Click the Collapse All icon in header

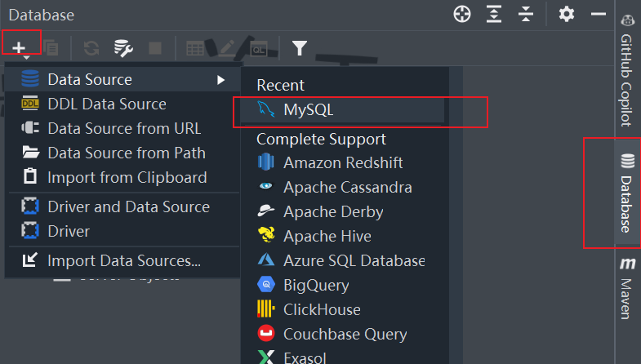point(526,15)
